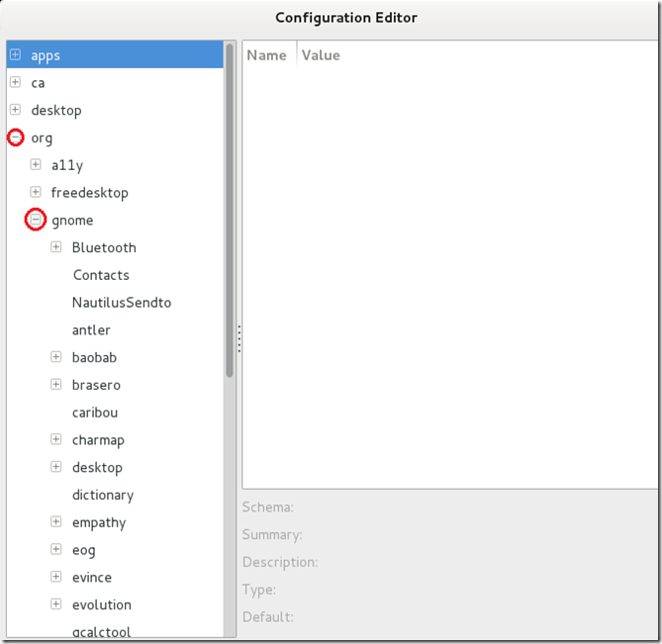Click the Summary label
Viewport: 662px width, 644px height.
click(272, 535)
